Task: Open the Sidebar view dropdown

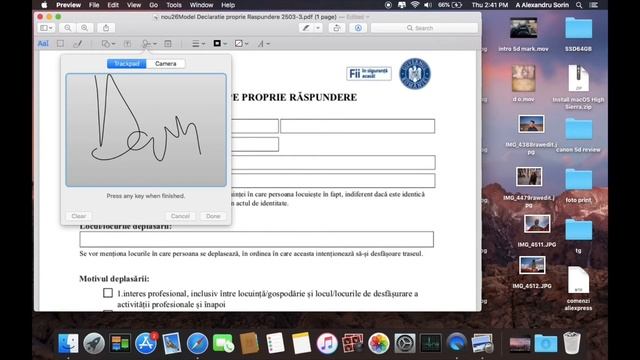Action: point(46,28)
